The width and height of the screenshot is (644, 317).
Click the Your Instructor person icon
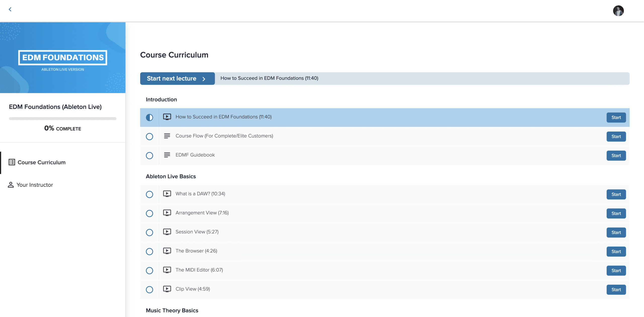11,185
